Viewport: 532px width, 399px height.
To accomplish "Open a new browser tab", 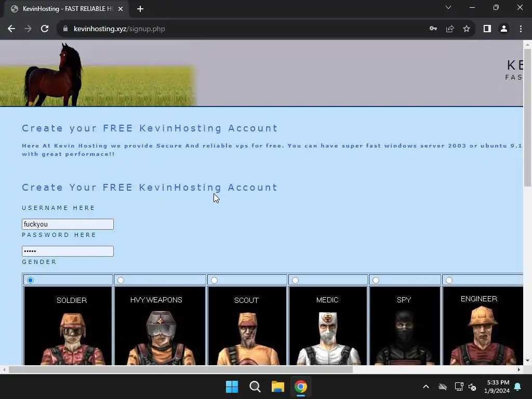I will (140, 9).
